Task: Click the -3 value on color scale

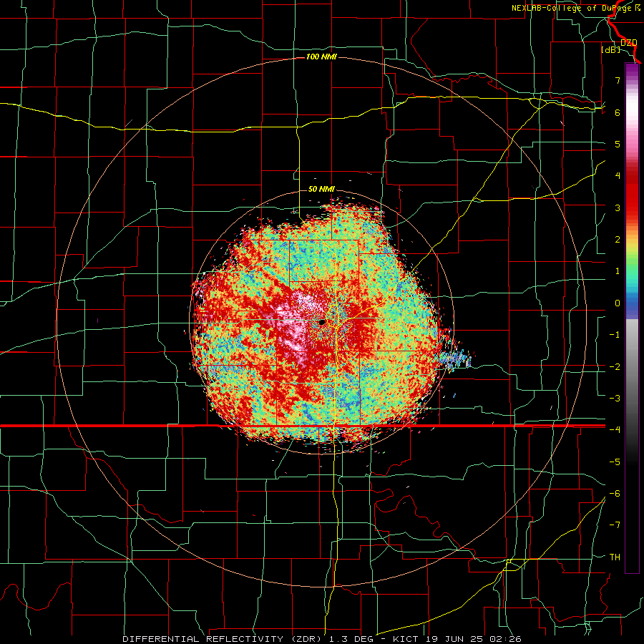Action: (615, 399)
